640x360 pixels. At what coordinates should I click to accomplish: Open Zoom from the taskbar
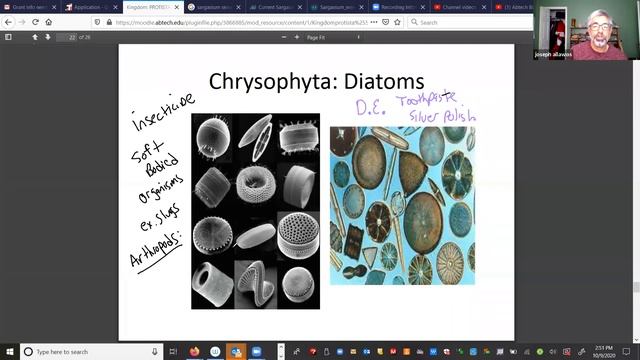click(257, 351)
